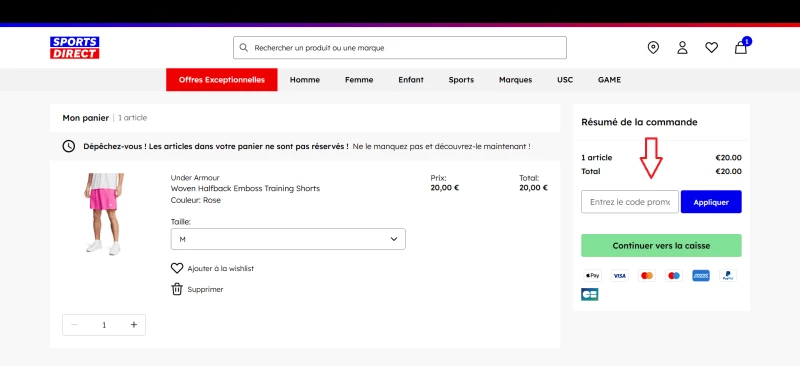Viewport: 800px width, 366px height.
Task: Open the Marques menu
Action: click(x=515, y=80)
